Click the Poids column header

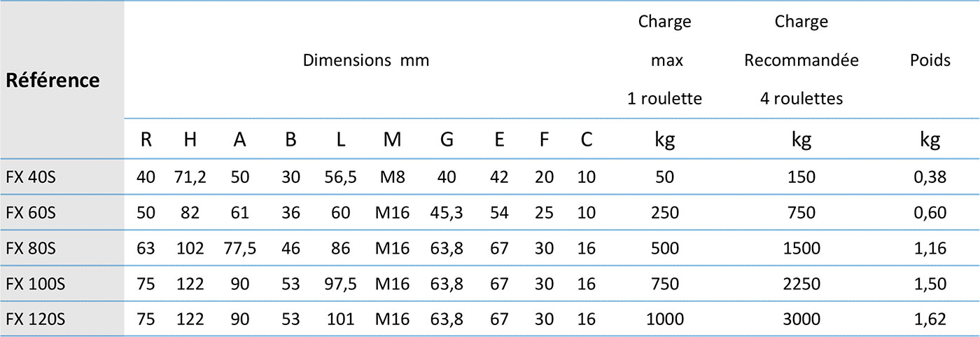click(x=930, y=60)
